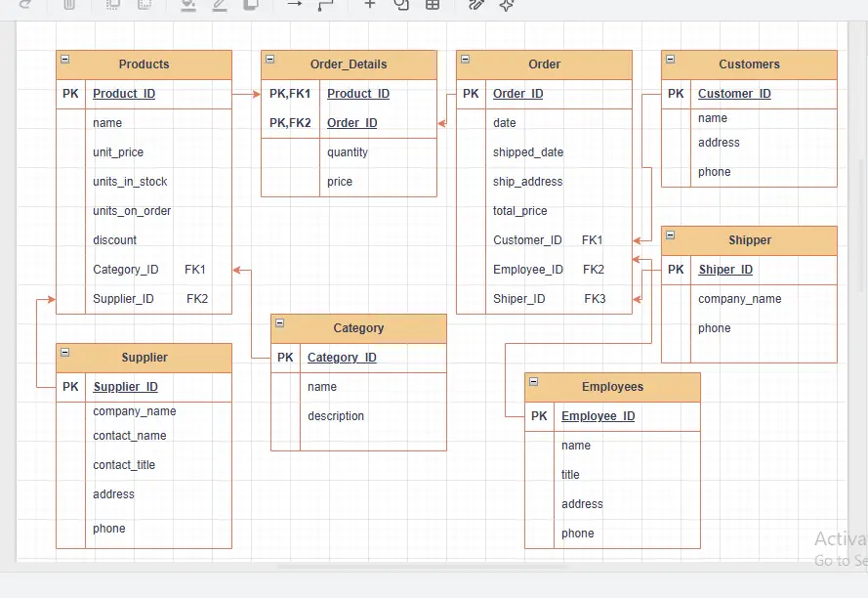Select ship_address field
Image resolution: width=868 pixels, height=598 pixels.
(527, 182)
